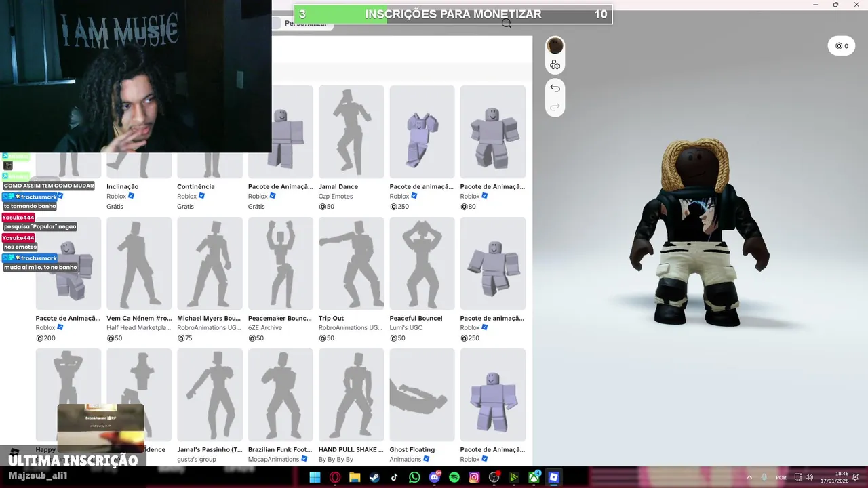Open the network tray icon

[798, 477]
